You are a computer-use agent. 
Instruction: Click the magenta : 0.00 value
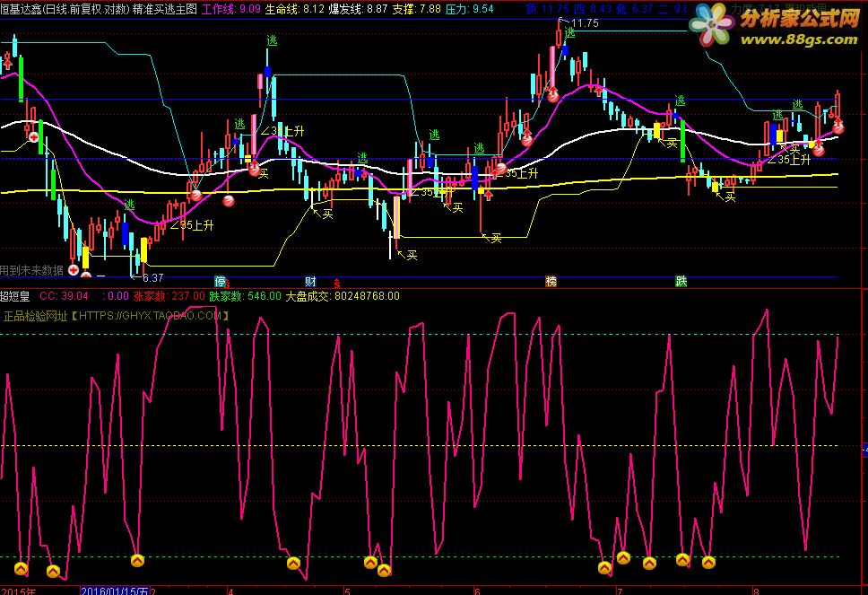pyautogui.click(x=116, y=296)
